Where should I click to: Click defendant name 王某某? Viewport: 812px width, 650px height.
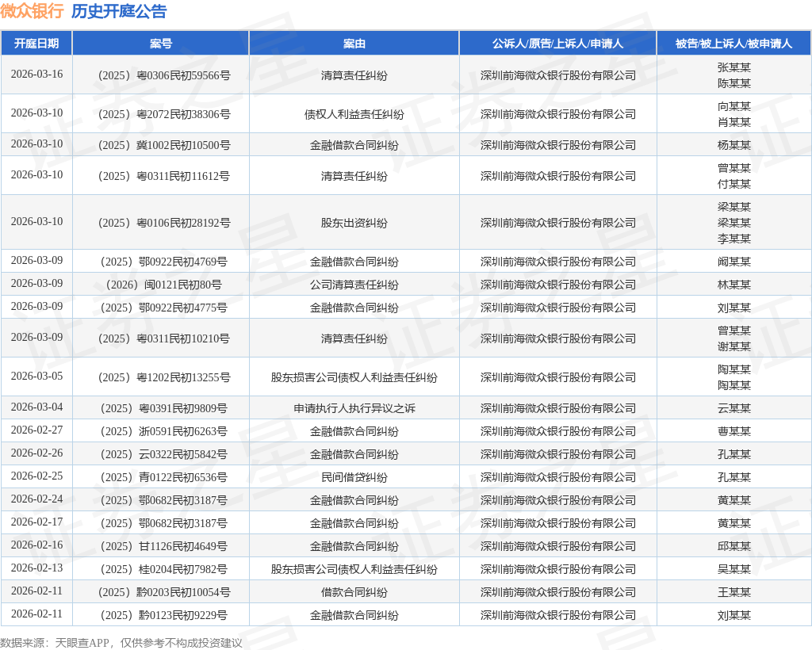pyautogui.click(x=733, y=593)
